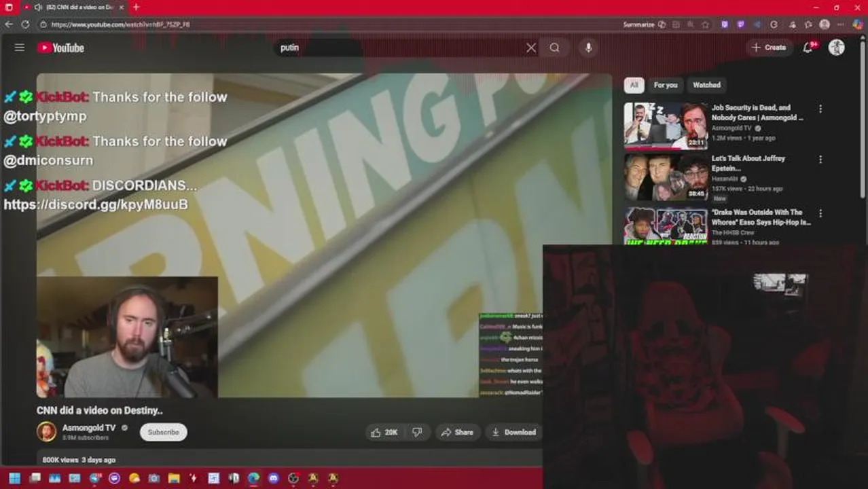Open 'Drake Was Outside' video thumbnail
The width and height of the screenshot is (868, 489).
(666, 225)
